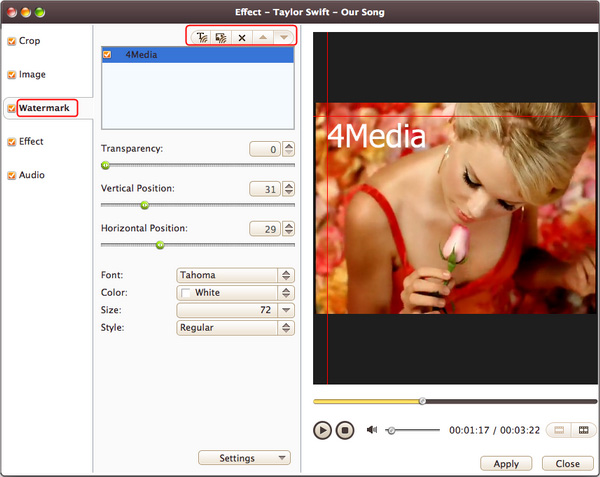Play the video preview
Screen dimensions: 600x477
pos(322,430)
